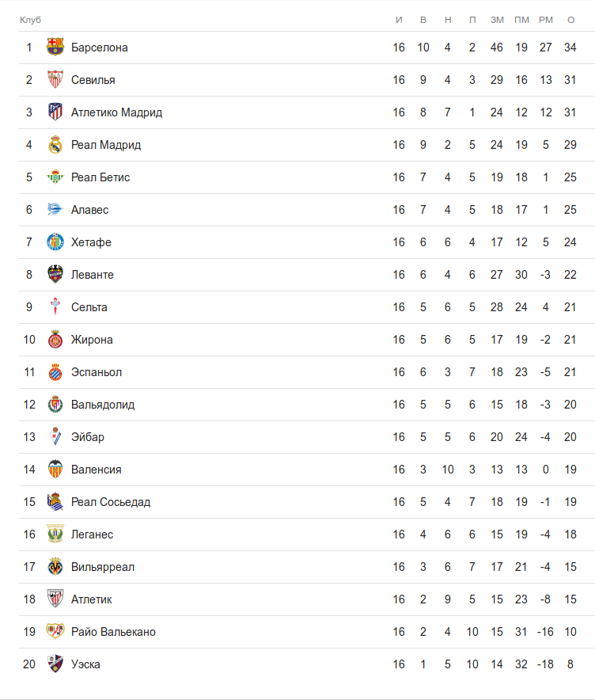Image resolution: width=595 pixels, height=700 pixels.
Task: Select the Райо Вальекано team name
Action: click(113, 632)
